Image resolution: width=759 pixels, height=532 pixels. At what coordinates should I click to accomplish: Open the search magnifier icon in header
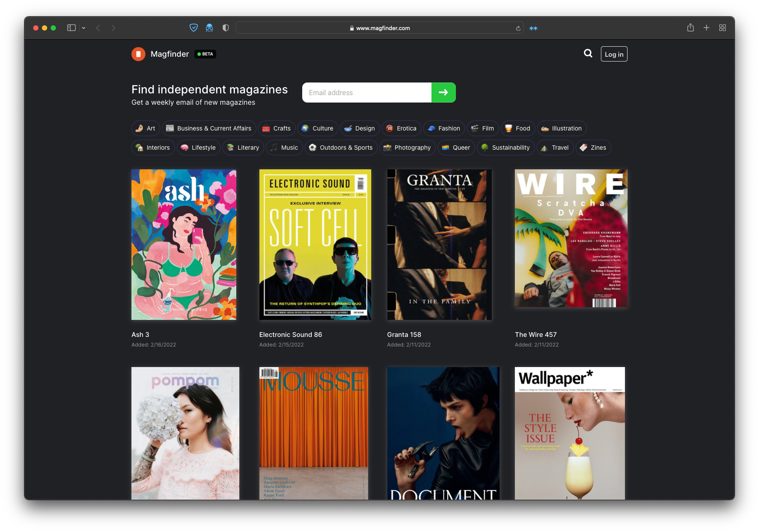pyautogui.click(x=588, y=53)
